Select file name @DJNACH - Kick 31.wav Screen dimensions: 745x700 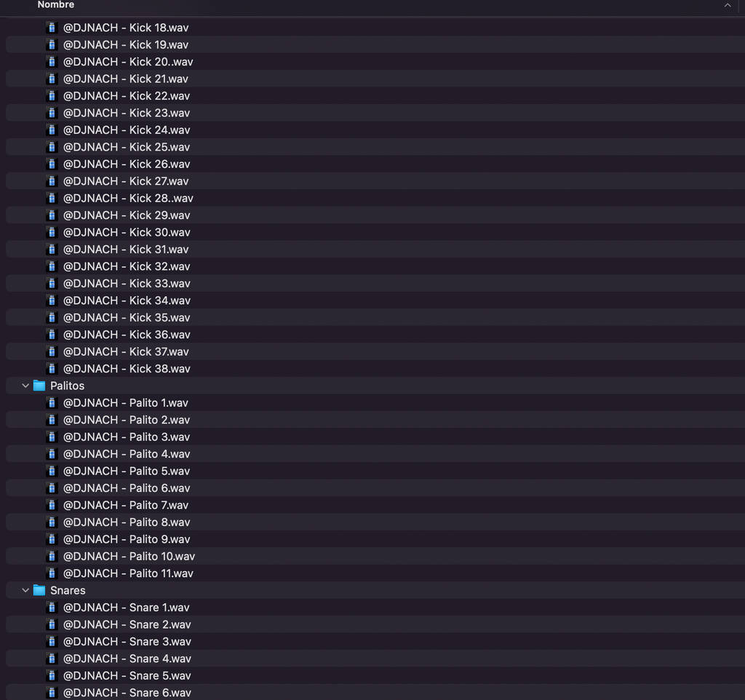click(126, 250)
